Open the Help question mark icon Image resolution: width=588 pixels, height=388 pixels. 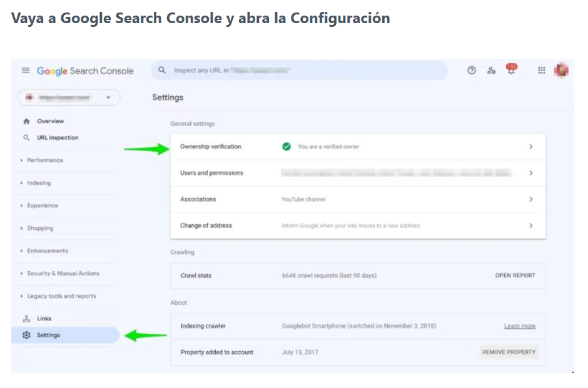[472, 70]
